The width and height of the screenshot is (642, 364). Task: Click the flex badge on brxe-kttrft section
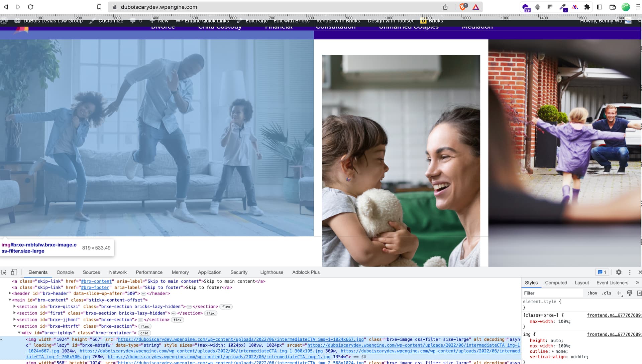point(145,326)
